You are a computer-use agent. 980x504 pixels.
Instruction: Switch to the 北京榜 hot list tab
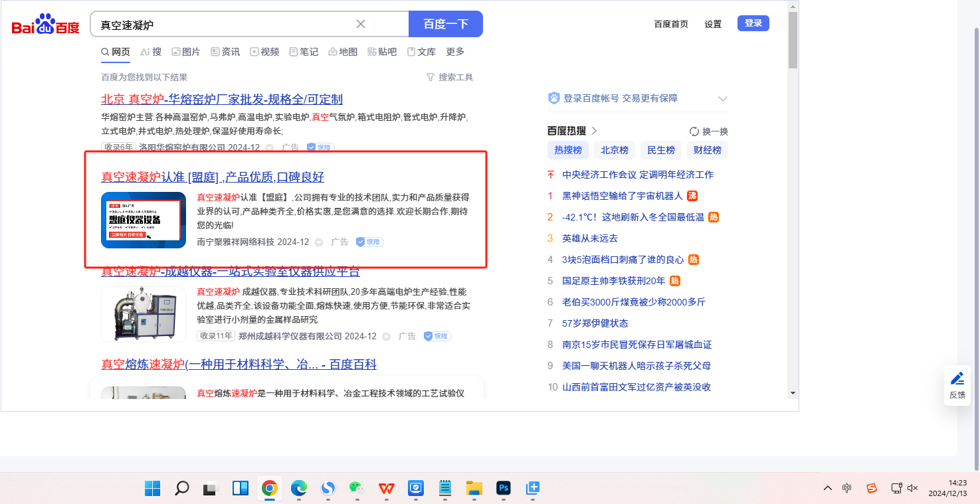point(615,150)
